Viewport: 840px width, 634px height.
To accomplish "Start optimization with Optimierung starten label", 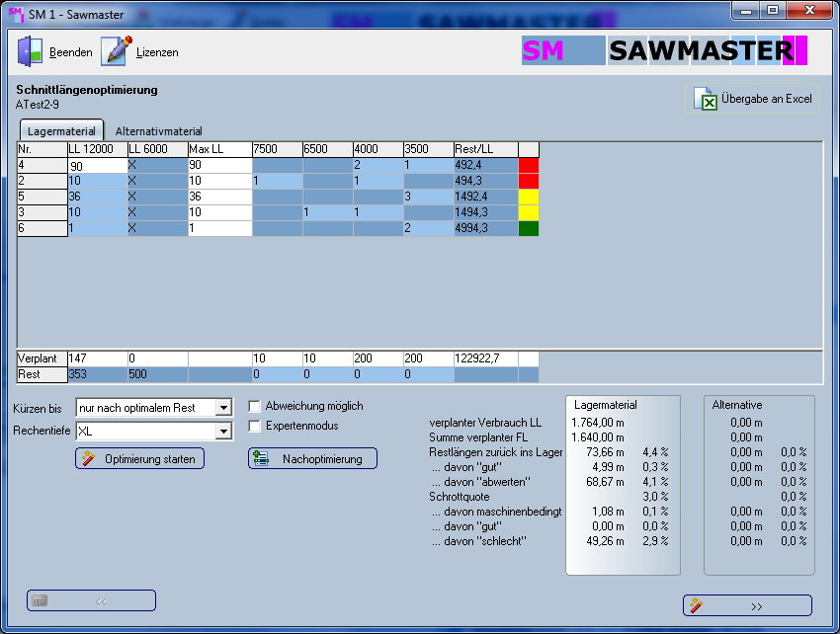I will [150, 459].
